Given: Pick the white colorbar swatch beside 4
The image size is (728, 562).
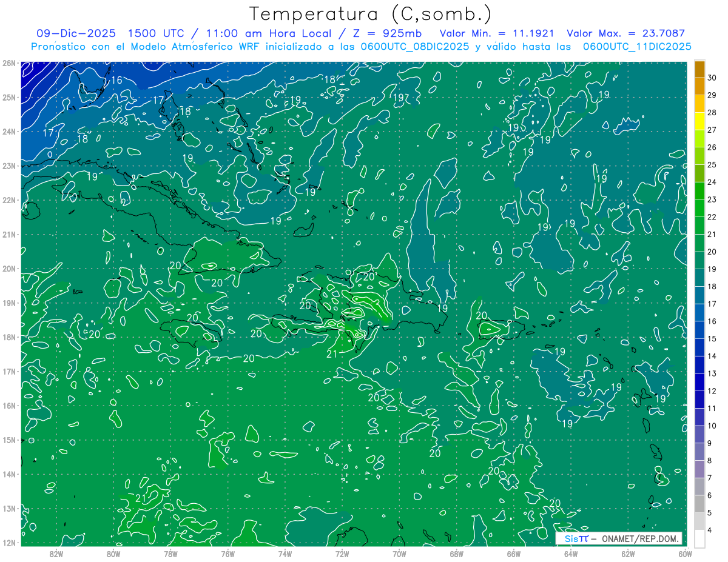Looking at the screenshot, I should point(699,538).
